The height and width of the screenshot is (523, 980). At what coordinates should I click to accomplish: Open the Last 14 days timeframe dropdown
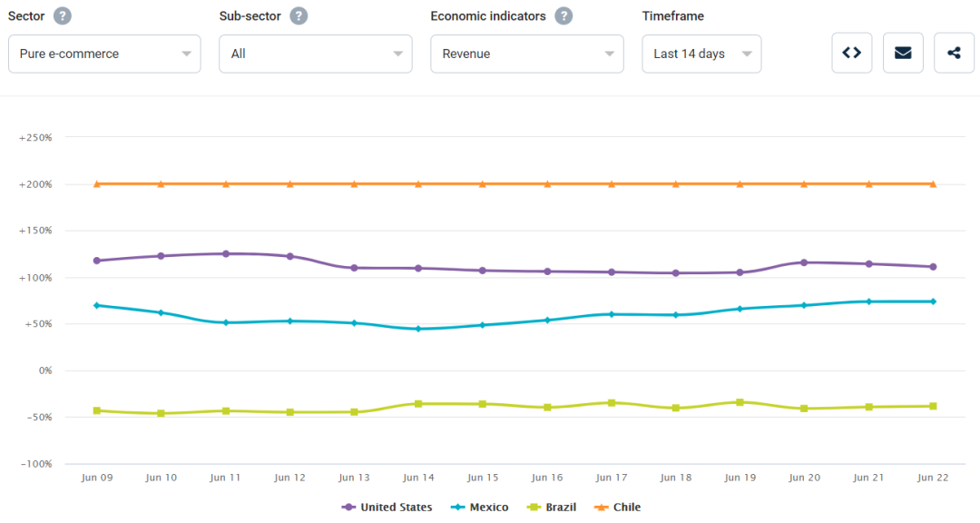[x=701, y=54]
